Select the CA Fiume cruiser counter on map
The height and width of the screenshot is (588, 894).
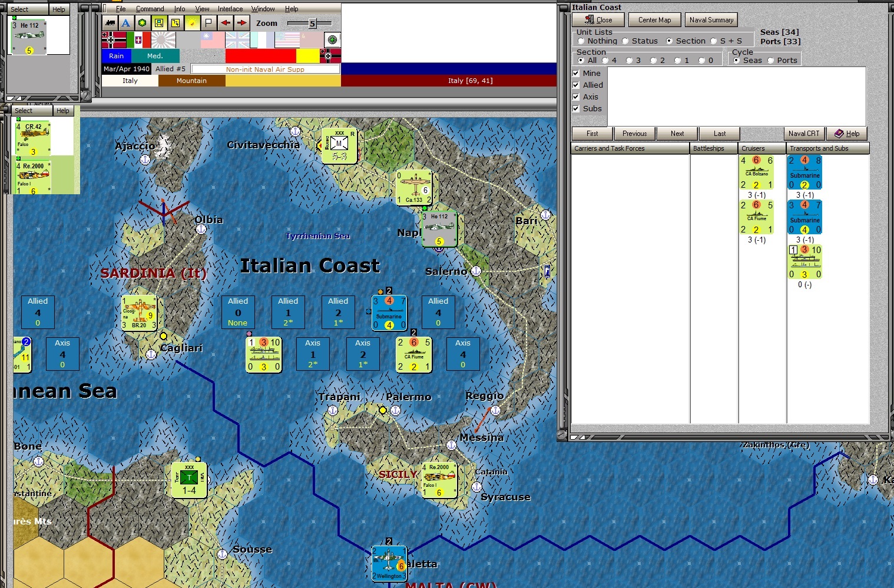(x=414, y=354)
